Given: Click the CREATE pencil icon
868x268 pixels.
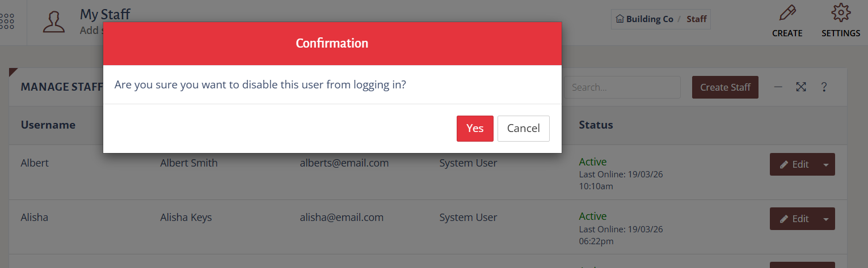Looking at the screenshot, I should (x=787, y=13).
